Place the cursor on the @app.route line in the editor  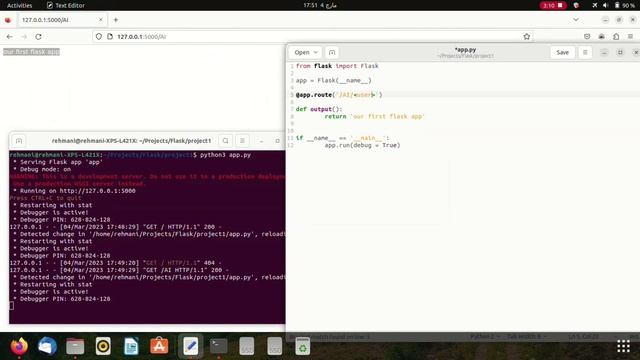point(339,95)
